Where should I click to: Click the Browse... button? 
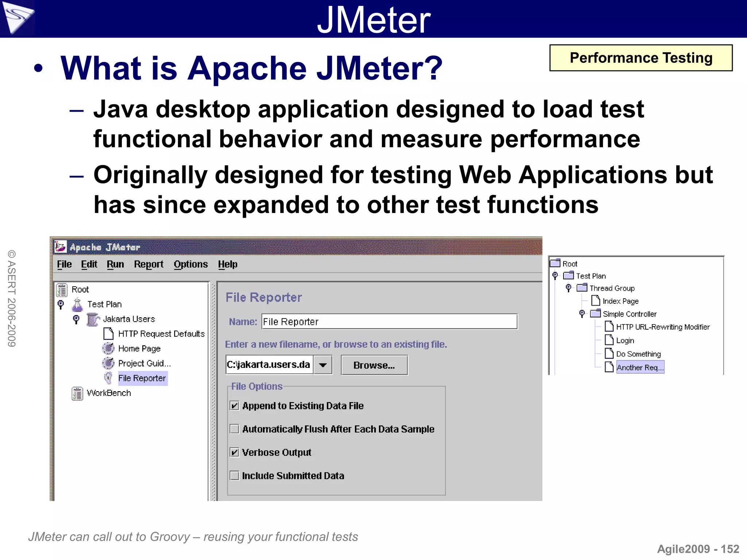[374, 365]
